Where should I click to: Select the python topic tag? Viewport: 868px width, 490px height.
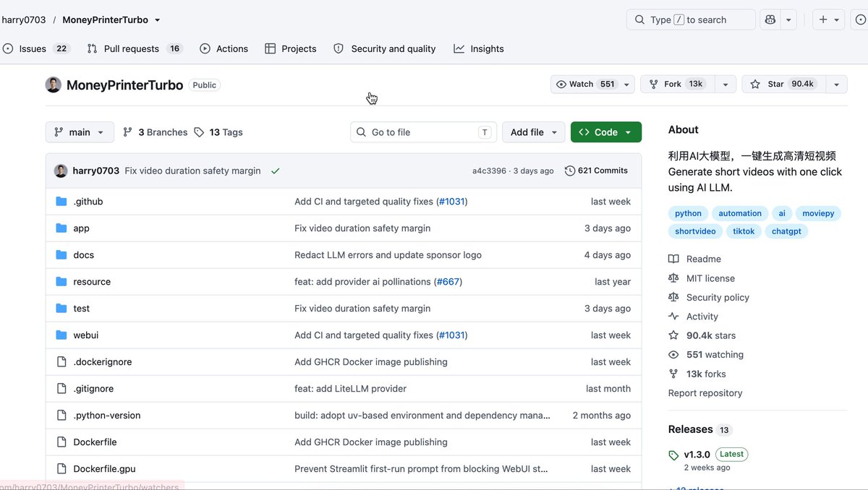coord(688,213)
